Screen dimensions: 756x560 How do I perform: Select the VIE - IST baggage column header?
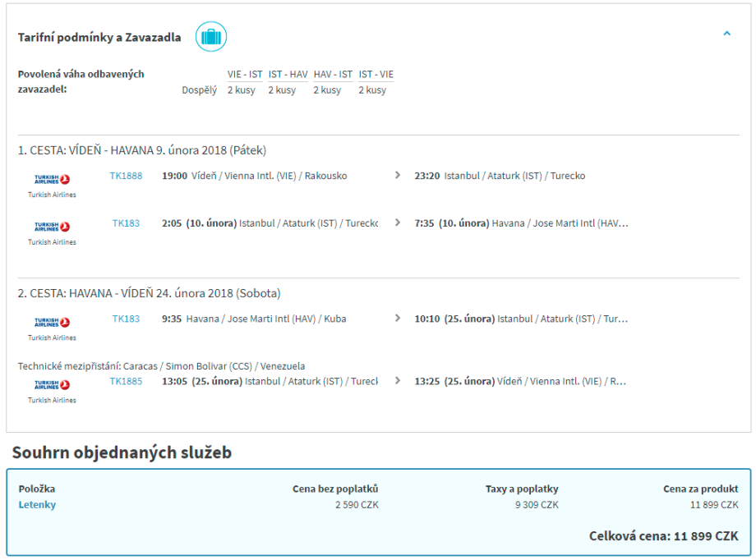245,74
